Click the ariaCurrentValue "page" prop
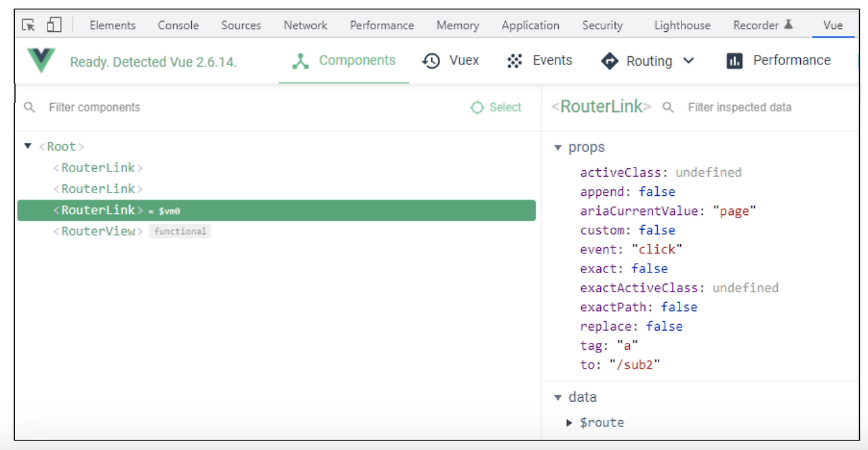The image size is (868, 450). (x=668, y=211)
